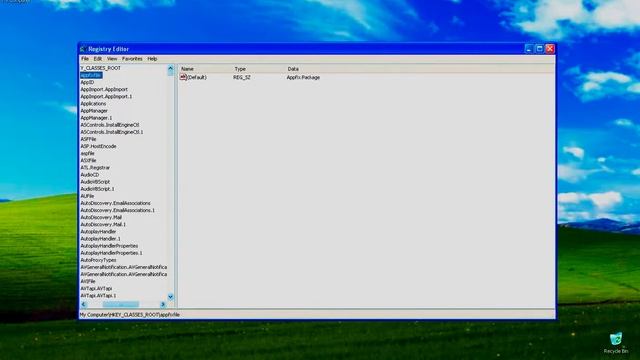The image size is (640, 360).
Task: Open the Recycle Bin desktop icon
Action: [616, 343]
